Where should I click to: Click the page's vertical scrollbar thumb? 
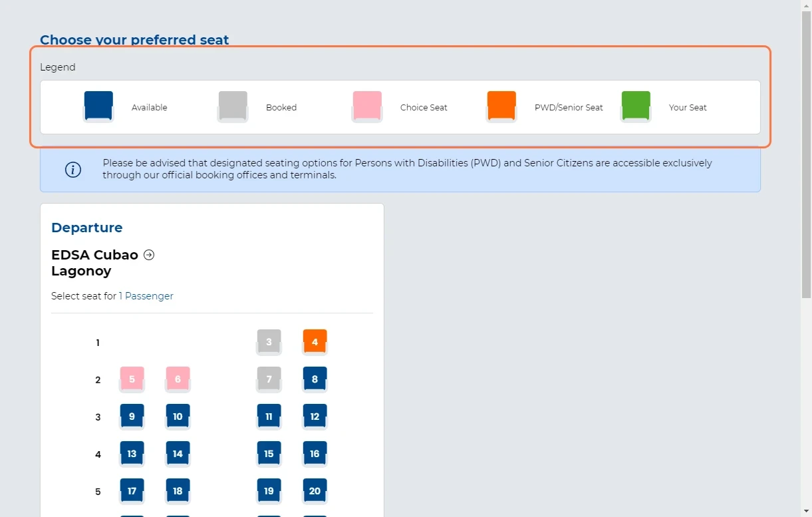(x=806, y=153)
